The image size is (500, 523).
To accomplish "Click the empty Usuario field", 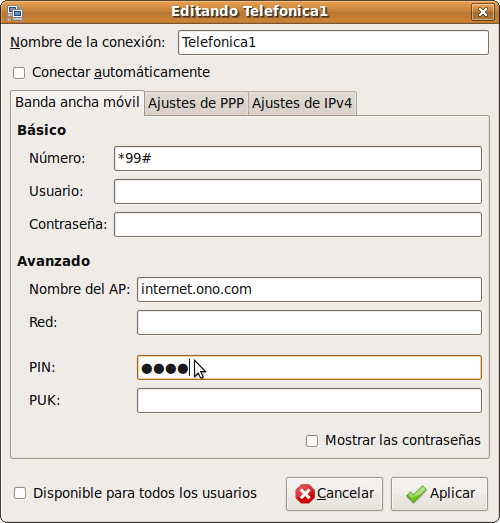I will [x=298, y=191].
